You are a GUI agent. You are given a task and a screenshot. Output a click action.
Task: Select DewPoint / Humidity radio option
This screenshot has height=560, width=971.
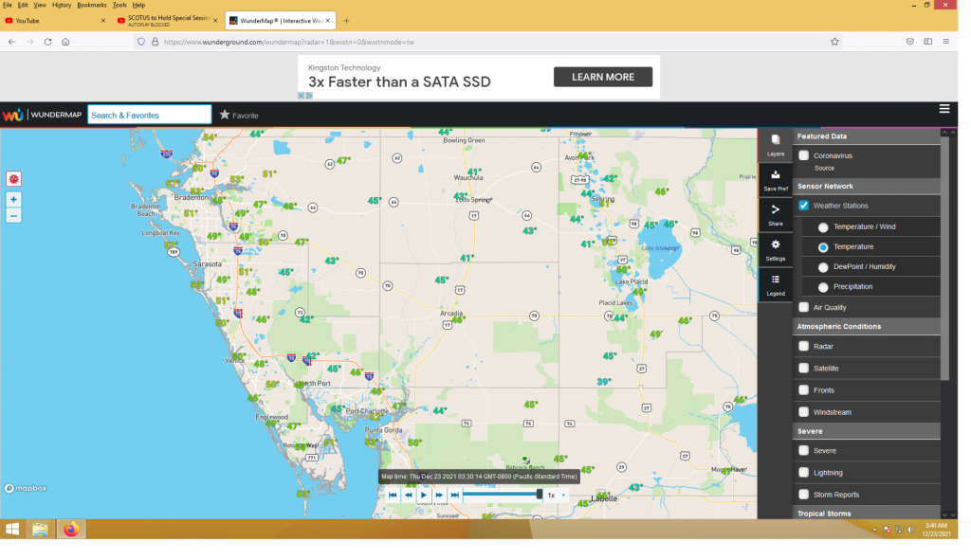tap(823, 267)
